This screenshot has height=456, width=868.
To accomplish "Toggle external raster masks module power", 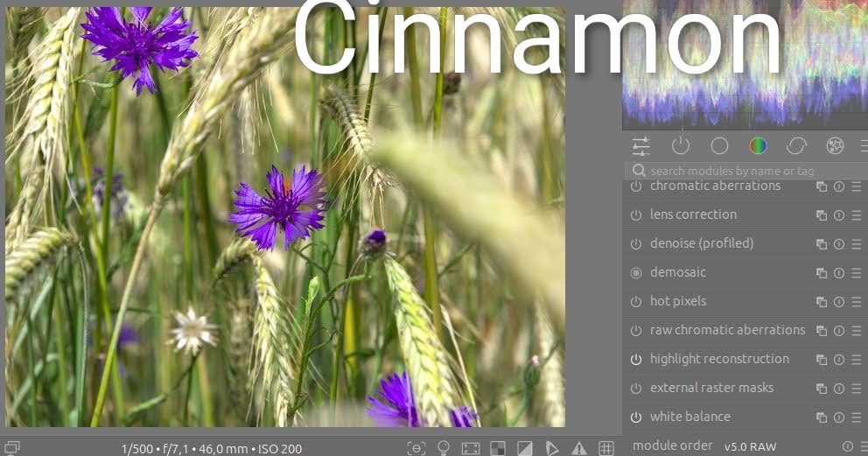I will point(636,389).
